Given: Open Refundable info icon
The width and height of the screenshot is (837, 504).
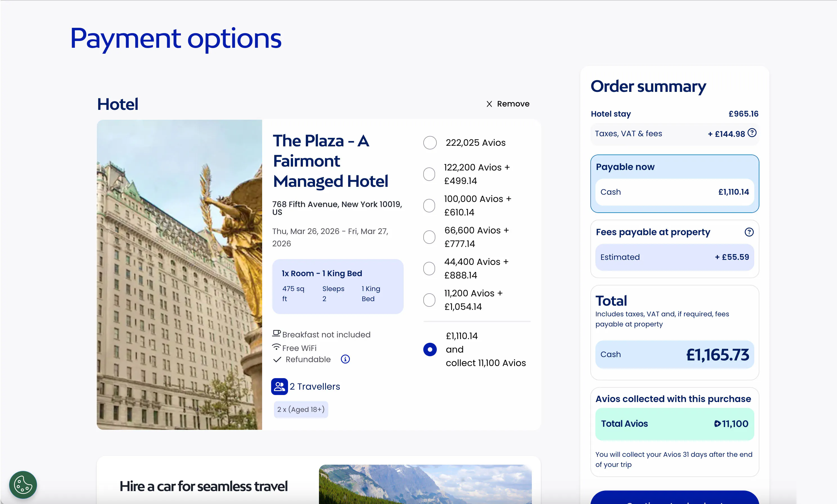Looking at the screenshot, I should click(345, 359).
